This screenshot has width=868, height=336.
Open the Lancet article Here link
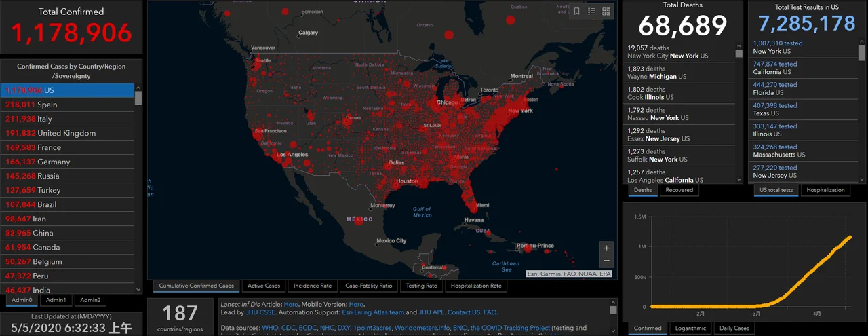pyautogui.click(x=291, y=305)
